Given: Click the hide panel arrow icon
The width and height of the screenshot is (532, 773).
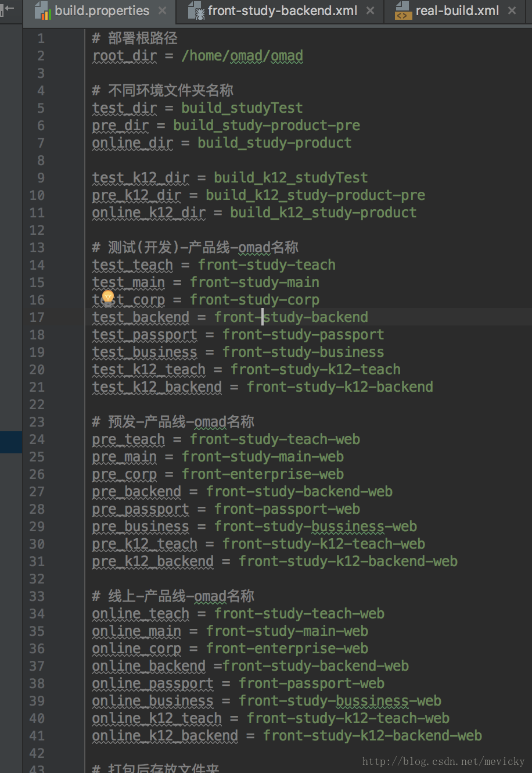Looking at the screenshot, I should click(7, 9).
